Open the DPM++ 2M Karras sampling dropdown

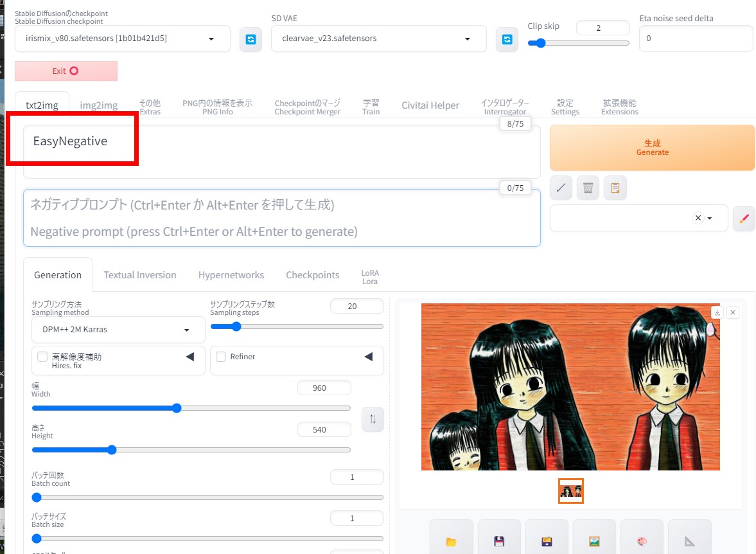[x=118, y=330]
